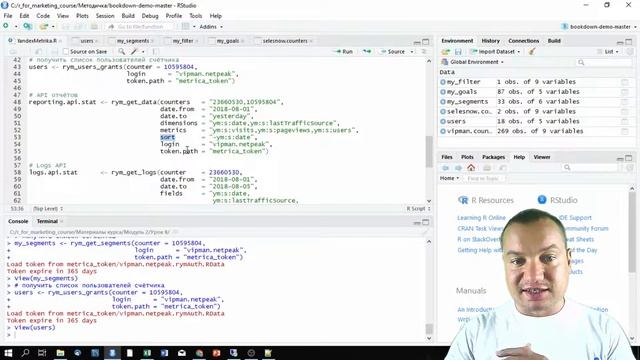Image resolution: width=640 pixels, height=360 pixels.
Task: Open the Code menu
Action: click(x=43, y=16)
